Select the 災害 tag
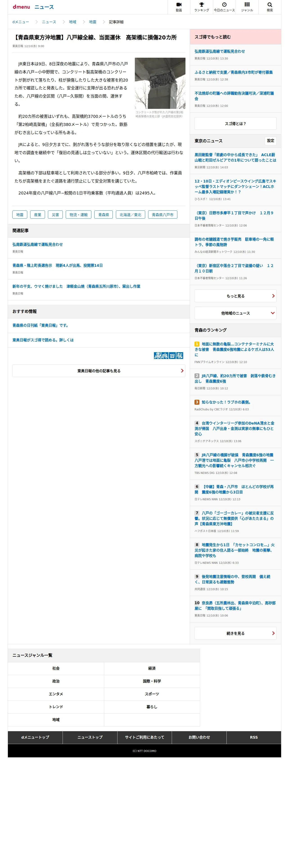The height and width of the screenshot is (868, 289). pyautogui.click(x=55, y=215)
